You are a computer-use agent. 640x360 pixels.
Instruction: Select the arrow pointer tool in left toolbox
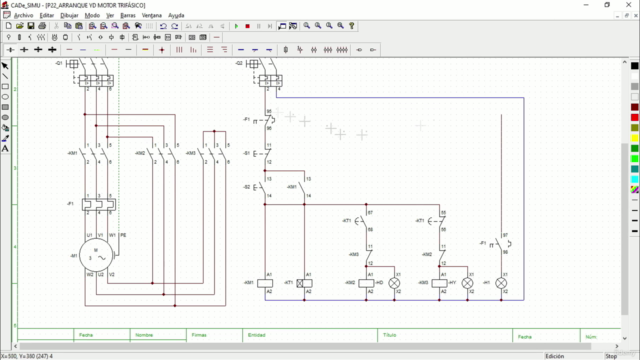(5, 66)
